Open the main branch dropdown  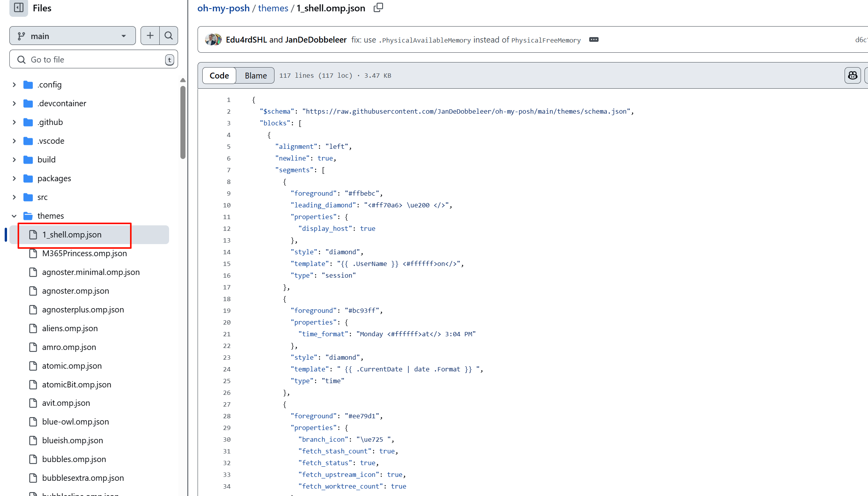pyautogui.click(x=73, y=36)
